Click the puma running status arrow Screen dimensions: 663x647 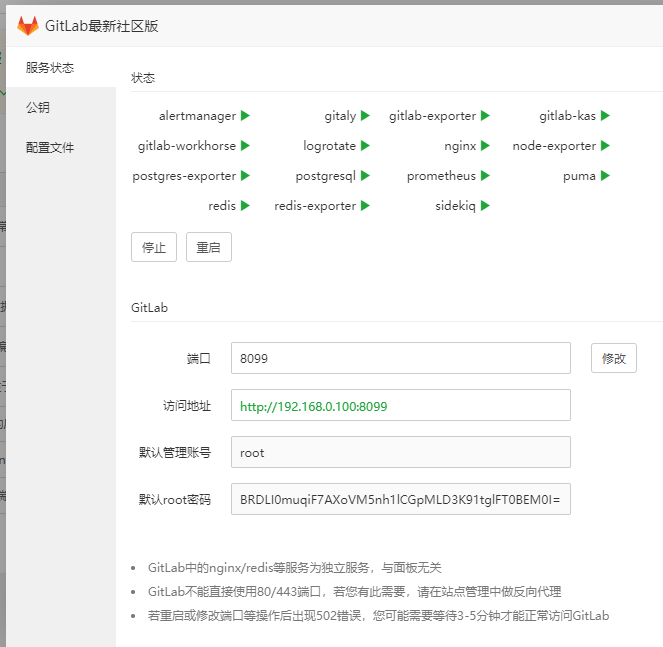pos(605,175)
